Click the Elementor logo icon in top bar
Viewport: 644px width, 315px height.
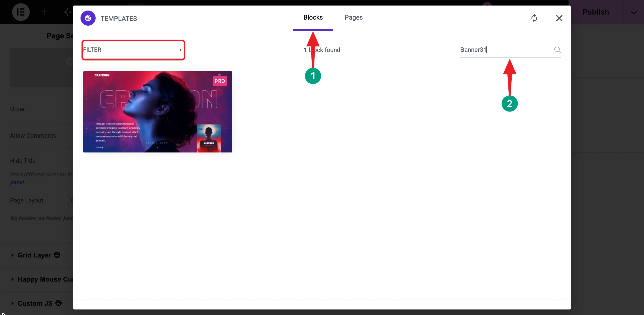[x=21, y=12]
